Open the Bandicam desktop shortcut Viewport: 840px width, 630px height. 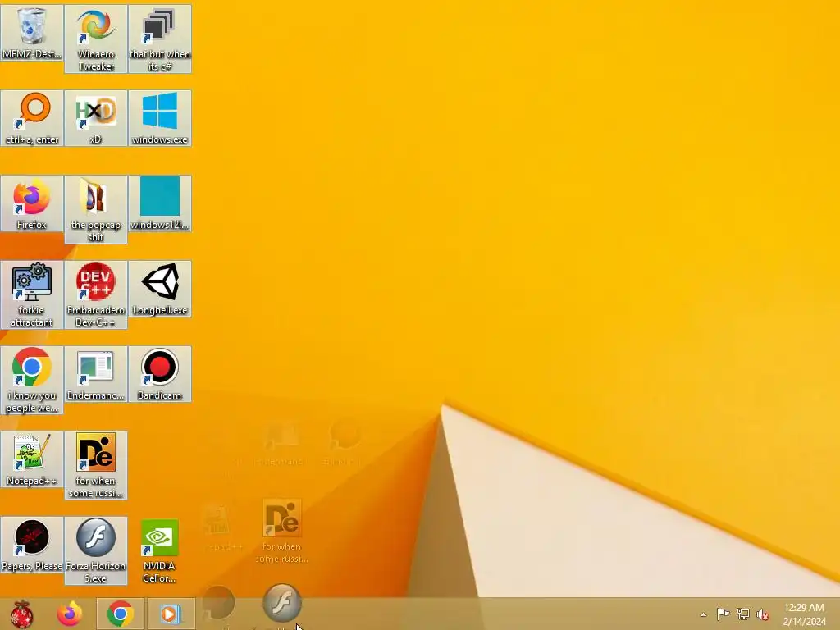pos(160,374)
